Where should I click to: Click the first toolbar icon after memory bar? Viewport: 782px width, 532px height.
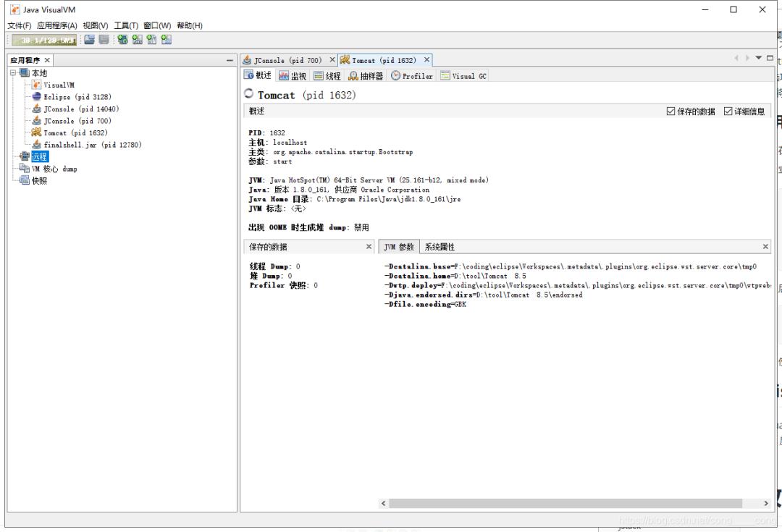click(89, 41)
